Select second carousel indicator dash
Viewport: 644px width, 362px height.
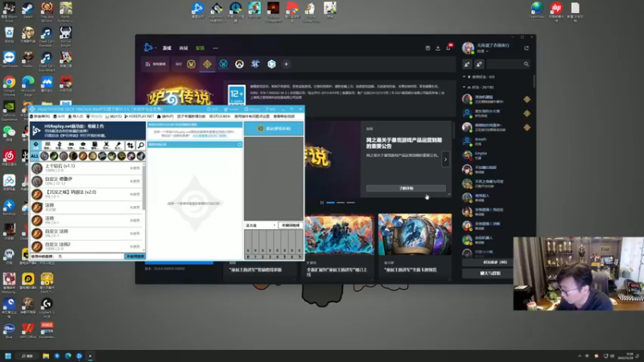click(341, 203)
